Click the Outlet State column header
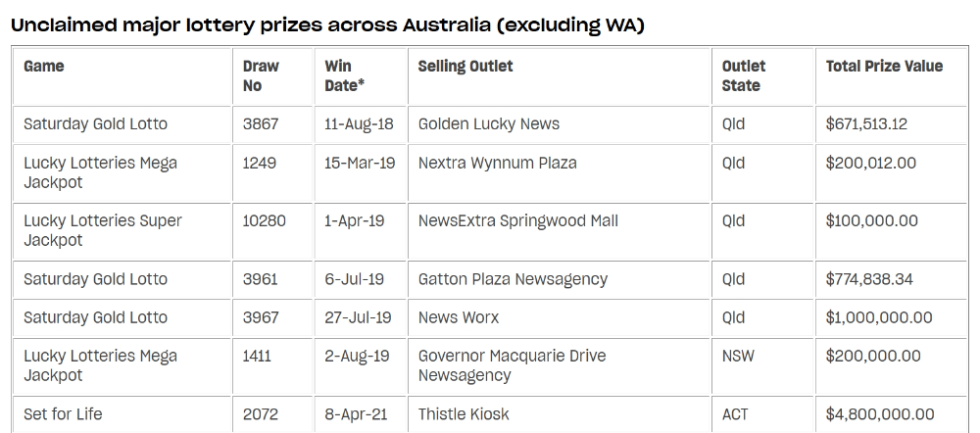Screen dimensions: 980x433 pos(743,75)
